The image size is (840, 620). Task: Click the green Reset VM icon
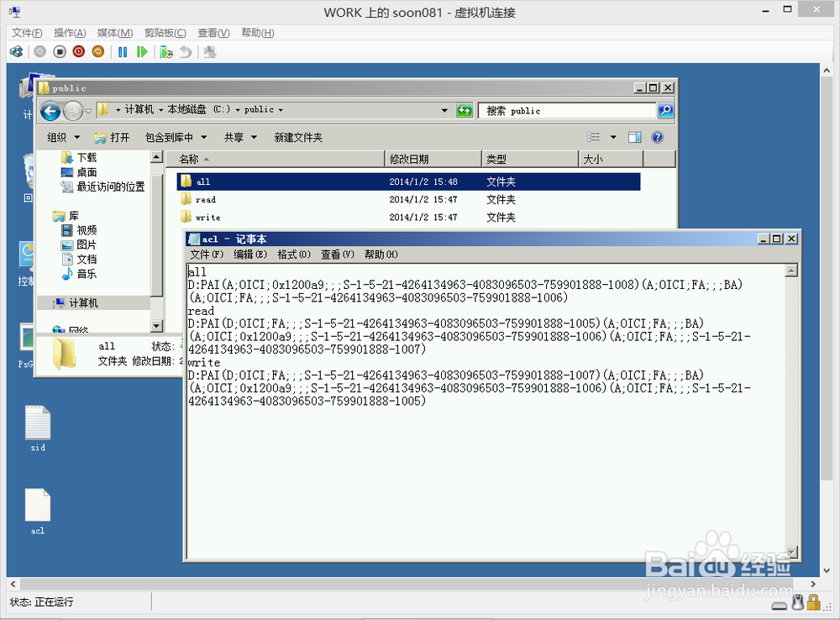pos(142,52)
